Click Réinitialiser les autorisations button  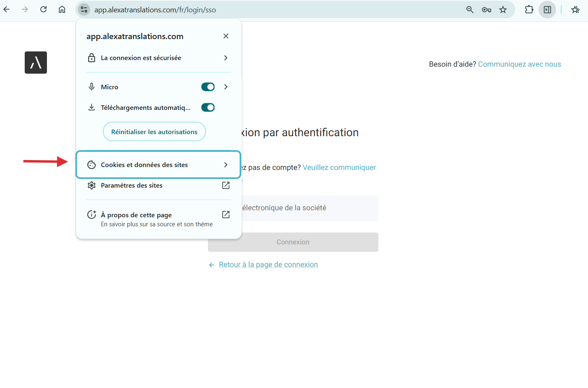(154, 132)
